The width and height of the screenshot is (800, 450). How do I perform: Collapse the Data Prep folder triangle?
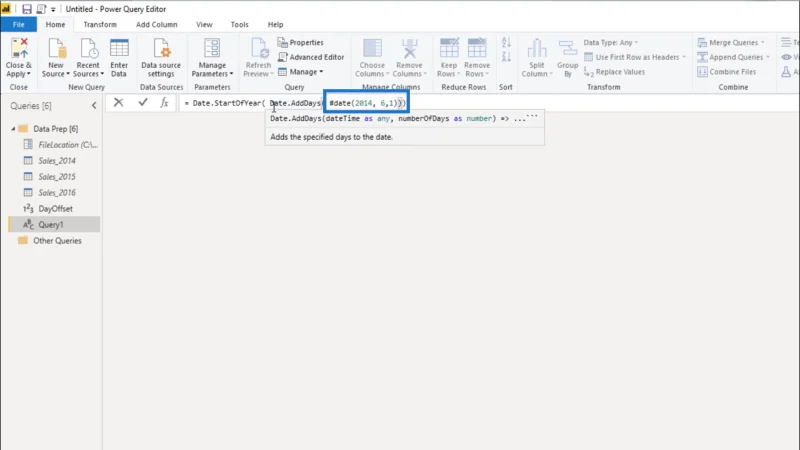click(x=13, y=129)
